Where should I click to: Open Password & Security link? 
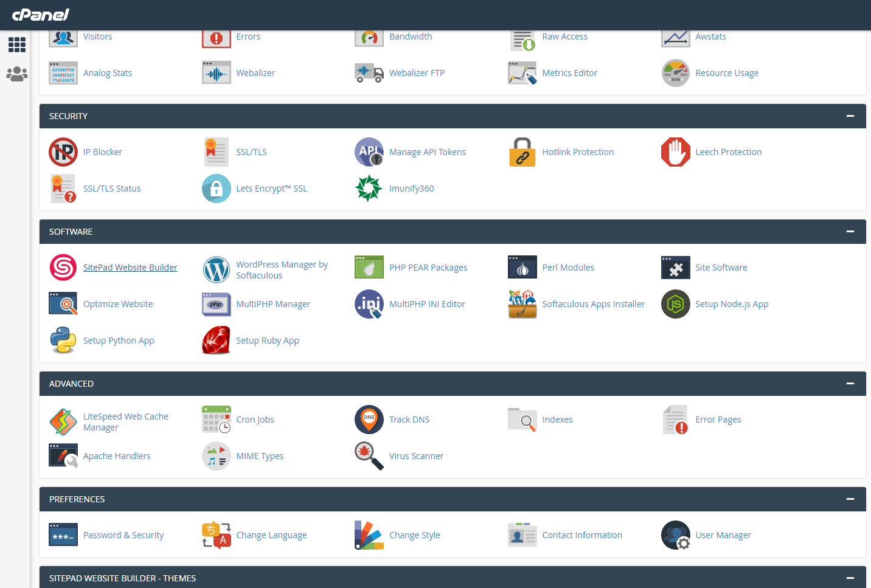point(123,535)
